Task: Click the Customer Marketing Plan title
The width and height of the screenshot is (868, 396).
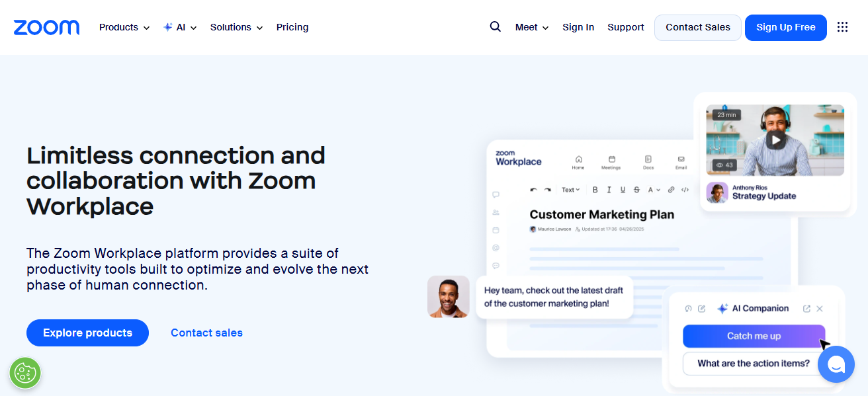Action: pos(602,214)
